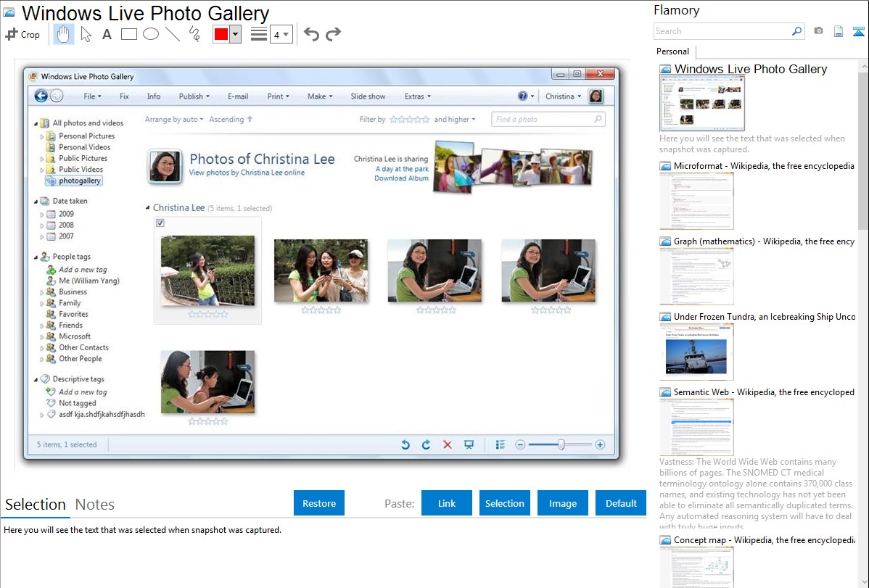Viewport: 869px width, 588px height.
Task: Undo the last annotation
Action: click(311, 34)
